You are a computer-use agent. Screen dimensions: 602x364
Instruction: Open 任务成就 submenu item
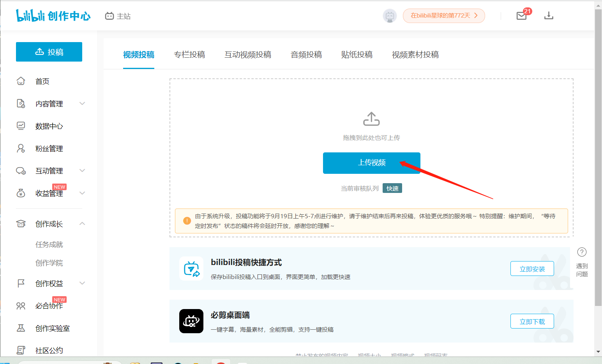point(49,244)
